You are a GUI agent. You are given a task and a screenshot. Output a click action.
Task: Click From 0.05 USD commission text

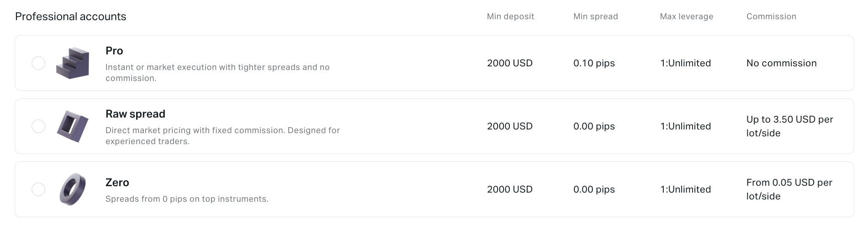[x=789, y=189]
